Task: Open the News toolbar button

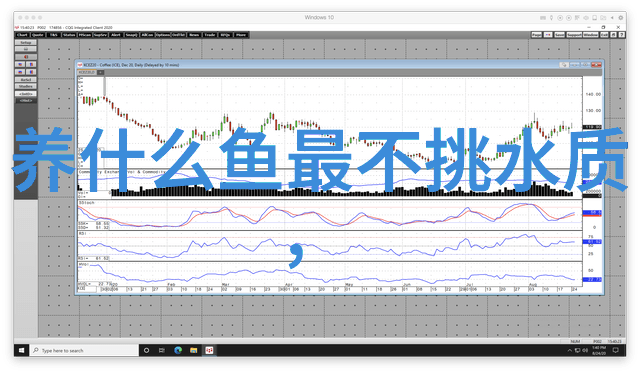Action: [x=194, y=35]
